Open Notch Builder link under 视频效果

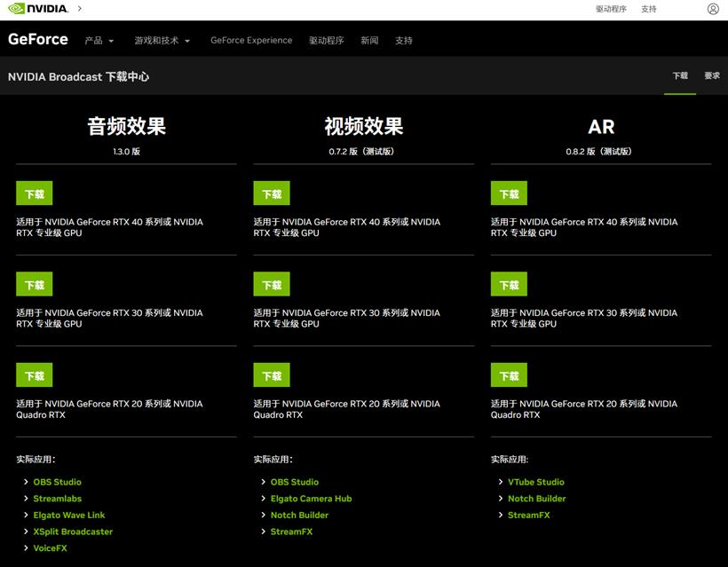299,515
